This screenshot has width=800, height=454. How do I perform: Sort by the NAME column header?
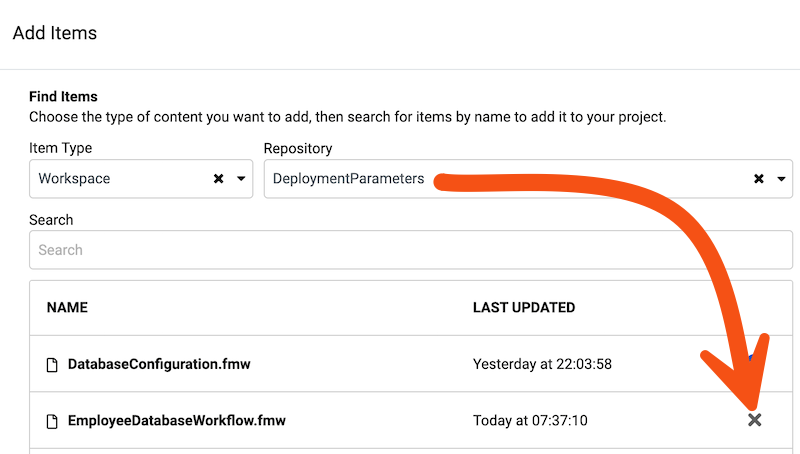(67, 308)
